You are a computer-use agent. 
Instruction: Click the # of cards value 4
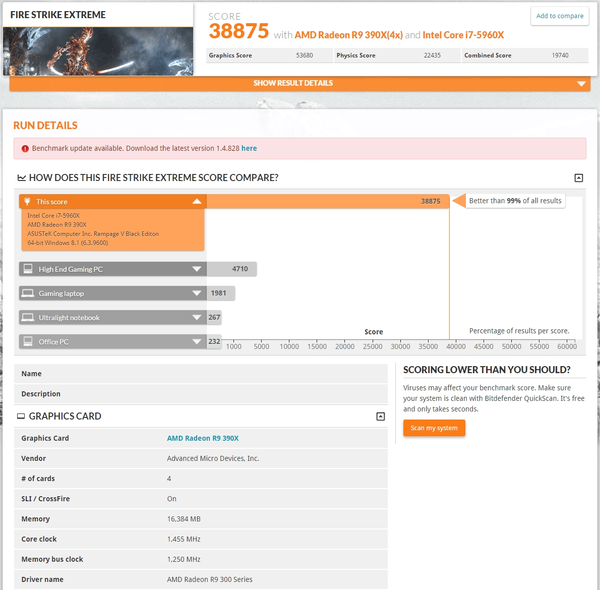pyautogui.click(x=169, y=479)
